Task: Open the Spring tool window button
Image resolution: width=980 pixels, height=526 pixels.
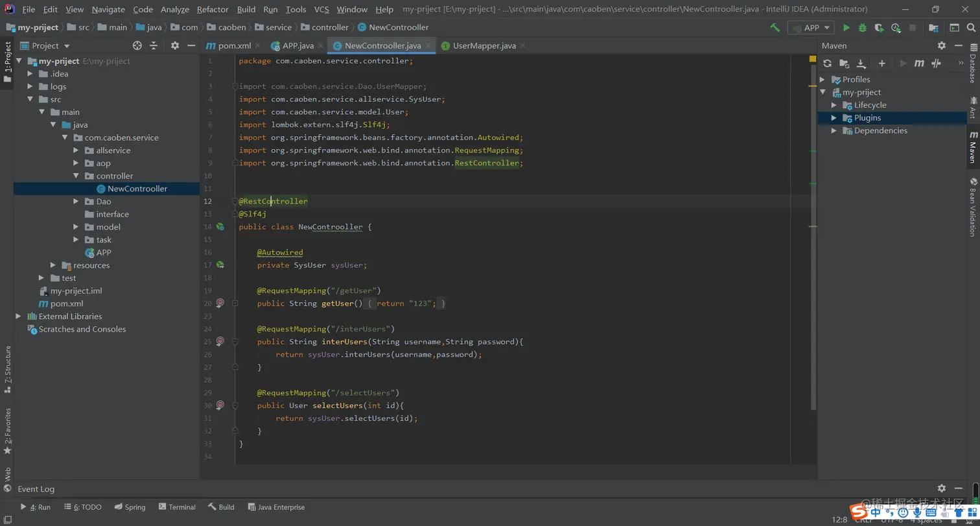Action: coord(130,507)
